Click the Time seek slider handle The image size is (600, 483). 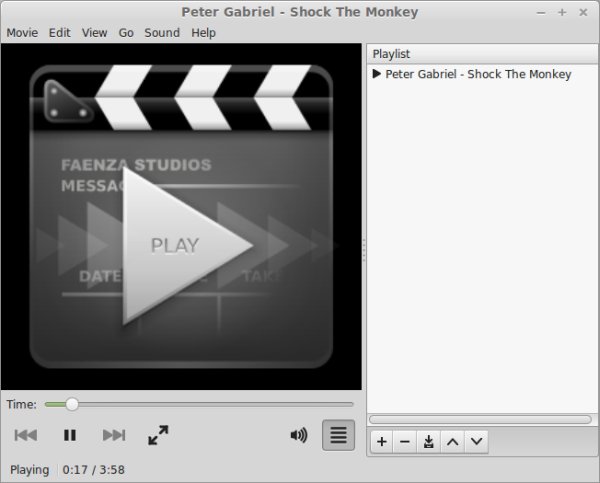pyautogui.click(x=72, y=404)
